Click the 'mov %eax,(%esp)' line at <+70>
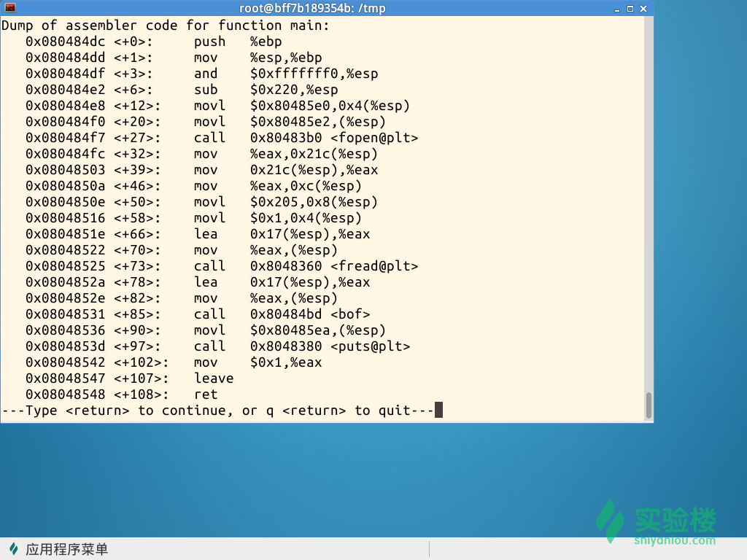The image size is (747, 560). [182, 250]
